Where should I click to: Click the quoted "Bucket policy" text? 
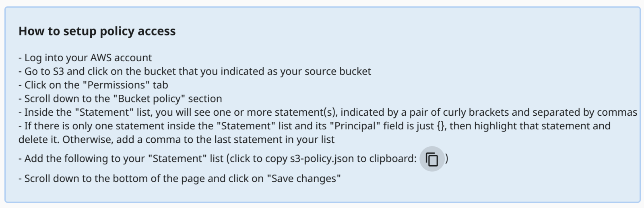(x=150, y=99)
